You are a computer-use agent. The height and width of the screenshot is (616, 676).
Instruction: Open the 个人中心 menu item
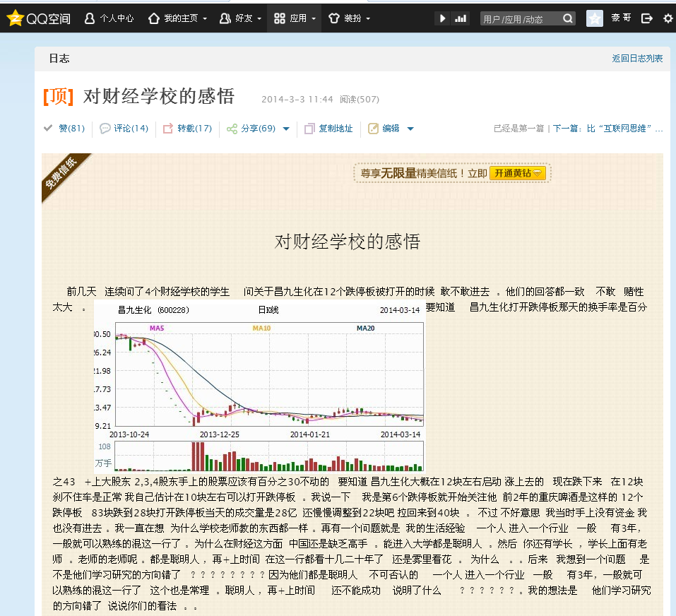[x=109, y=17]
